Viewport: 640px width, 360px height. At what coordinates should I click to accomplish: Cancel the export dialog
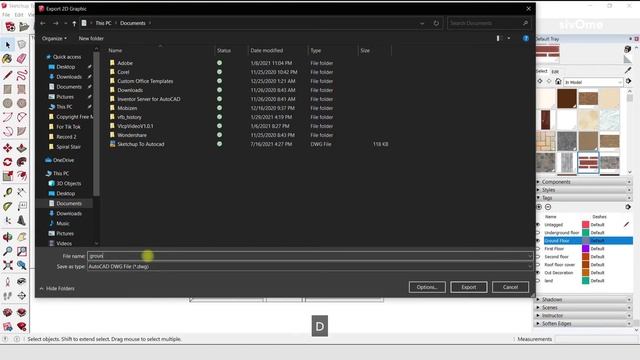click(x=510, y=287)
